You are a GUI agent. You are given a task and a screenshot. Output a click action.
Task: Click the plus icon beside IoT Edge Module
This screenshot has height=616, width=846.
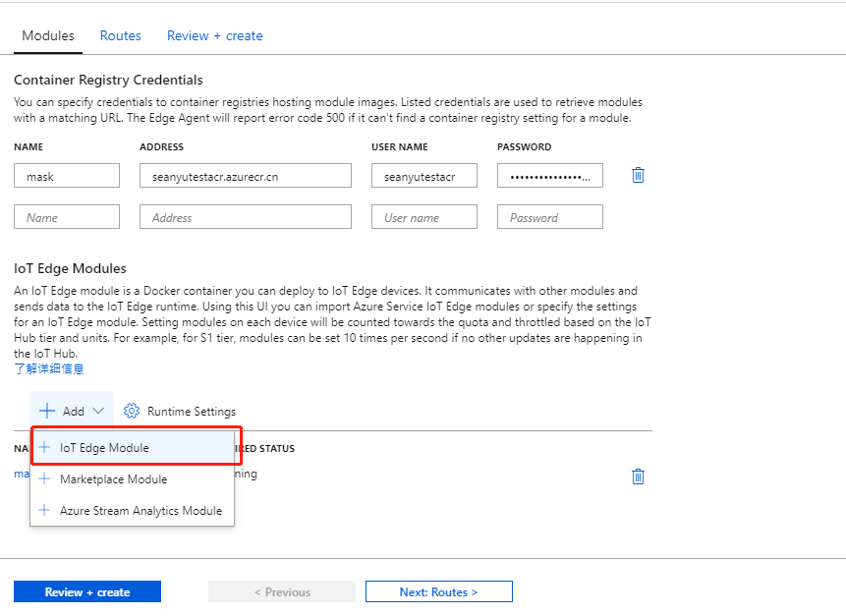(43, 448)
